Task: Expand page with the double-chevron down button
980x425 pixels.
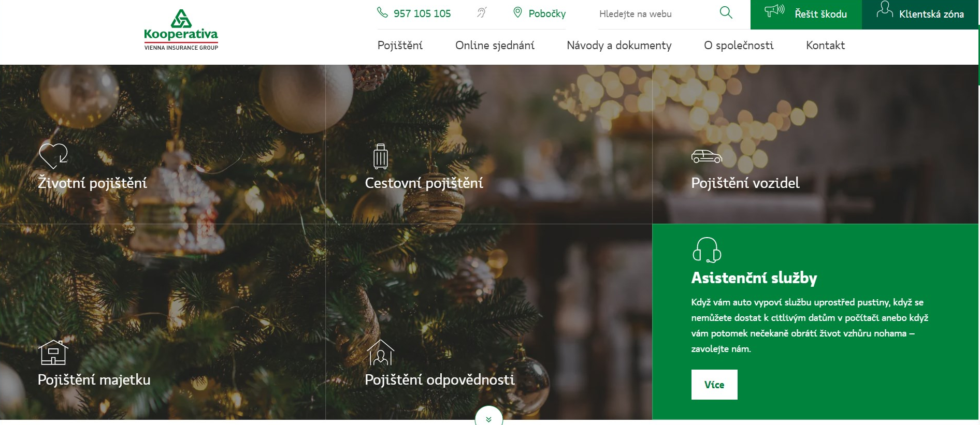Action: 488,417
